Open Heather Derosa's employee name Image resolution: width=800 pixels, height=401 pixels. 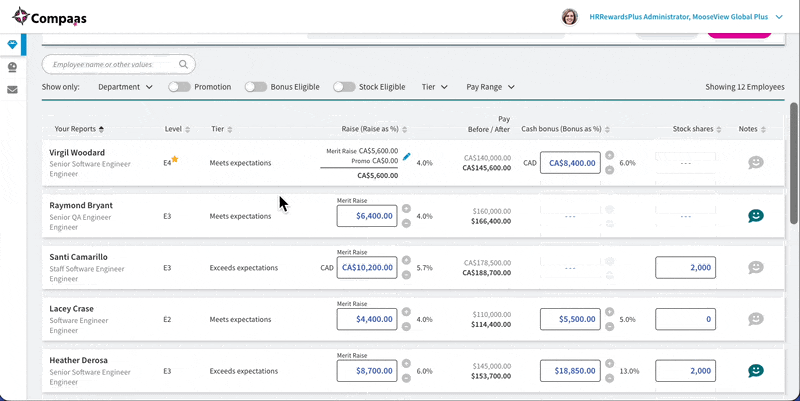pos(79,360)
